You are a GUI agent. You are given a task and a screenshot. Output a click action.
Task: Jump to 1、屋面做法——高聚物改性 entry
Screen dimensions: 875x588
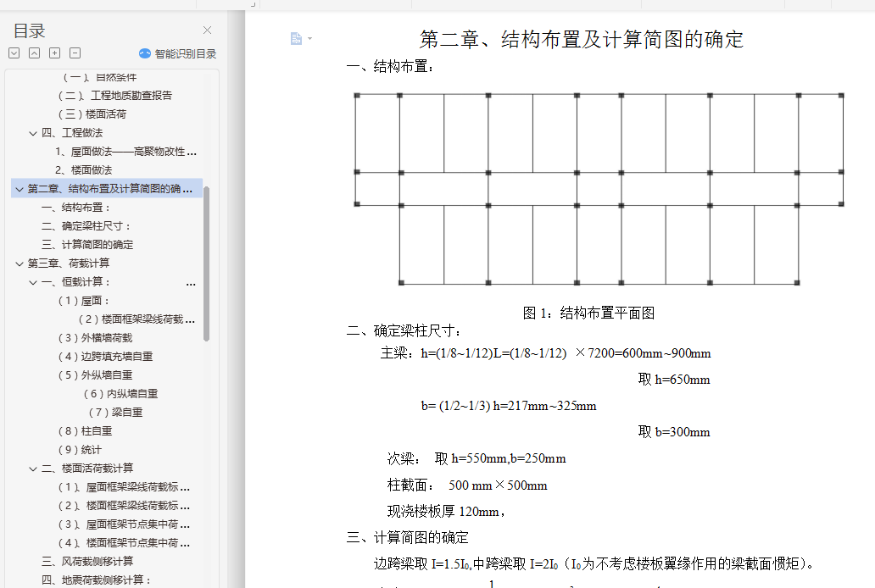[x=125, y=151]
